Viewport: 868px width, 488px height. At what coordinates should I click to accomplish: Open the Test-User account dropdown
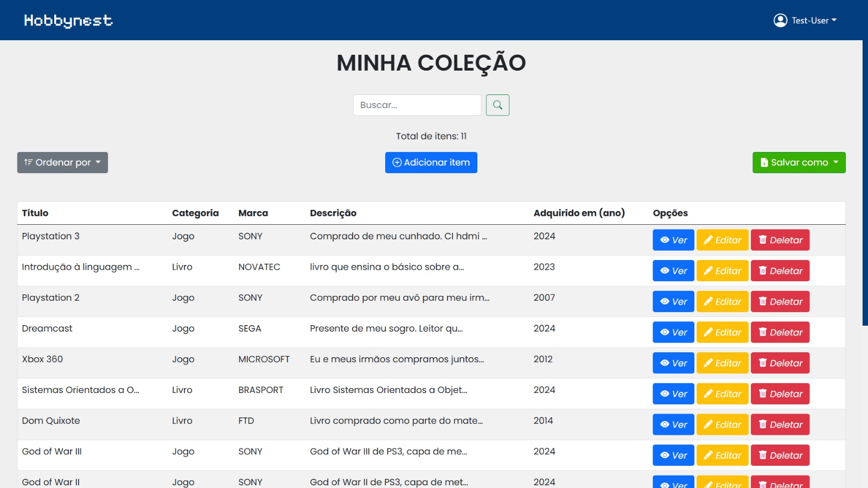point(805,20)
